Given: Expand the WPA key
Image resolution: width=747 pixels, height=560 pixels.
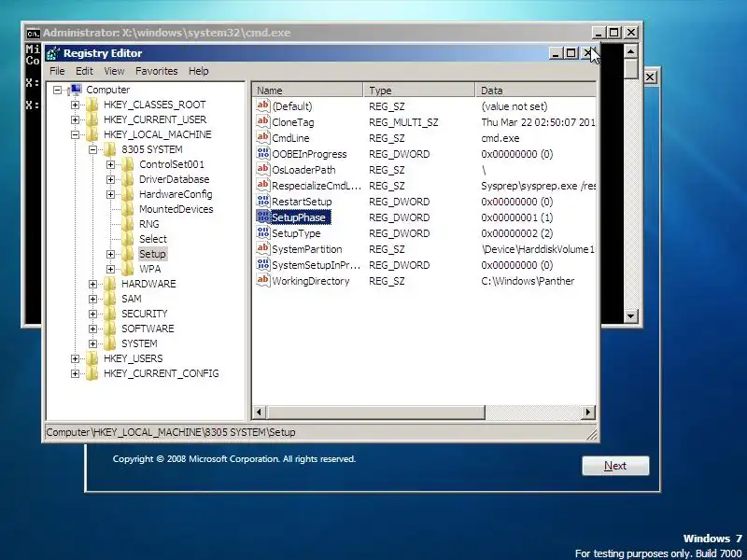Looking at the screenshot, I should click(x=110, y=269).
